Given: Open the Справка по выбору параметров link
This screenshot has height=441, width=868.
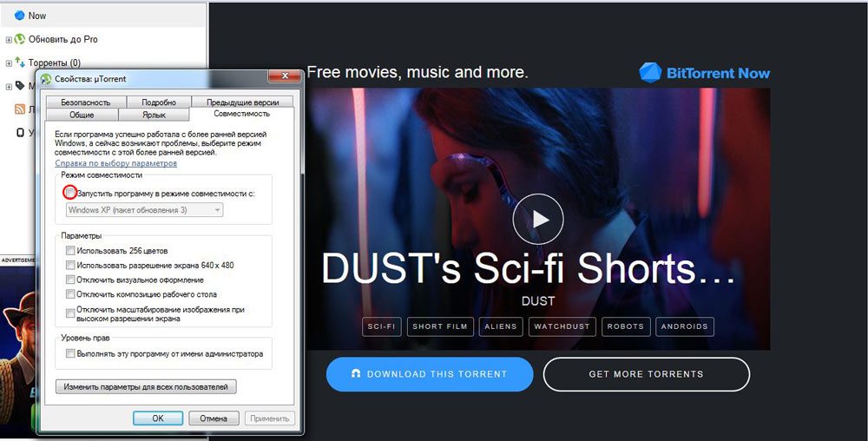Looking at the screenshot, I should click(x=115, y=163).
